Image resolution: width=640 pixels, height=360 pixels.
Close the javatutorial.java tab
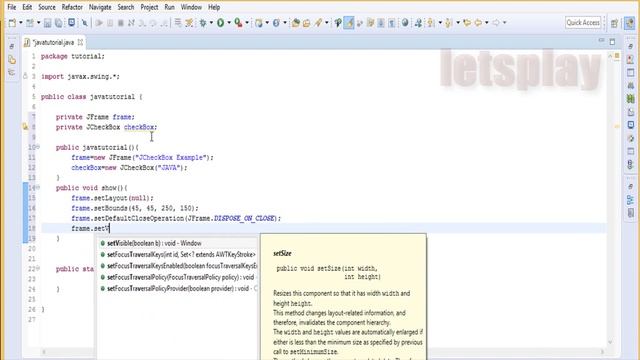click(x=80, y=42)
